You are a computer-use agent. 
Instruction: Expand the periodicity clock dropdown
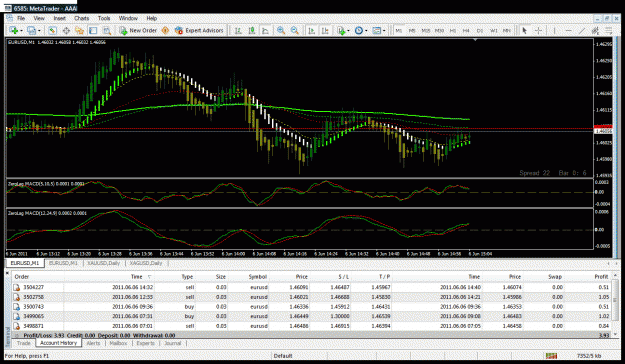pos(366,31)
